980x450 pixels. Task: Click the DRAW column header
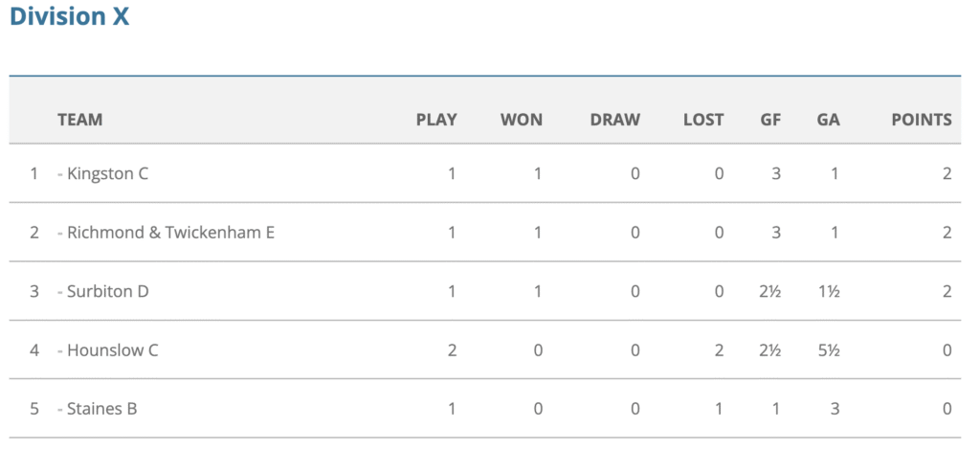(x=614, y=120)
